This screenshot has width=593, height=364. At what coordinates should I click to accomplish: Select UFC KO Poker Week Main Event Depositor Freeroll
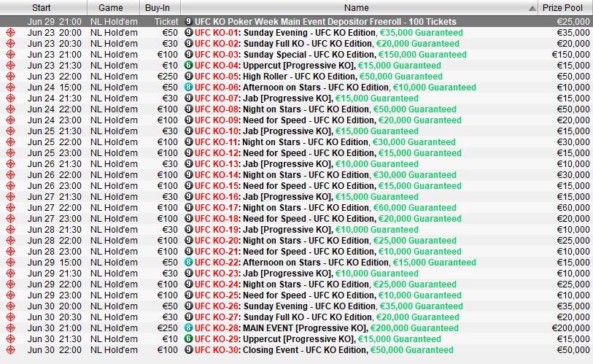click(325, 22)
